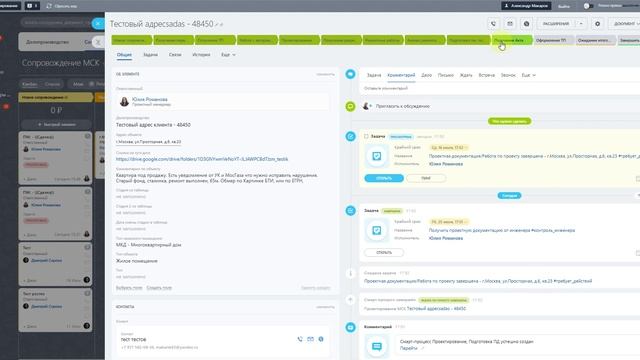Image resolution: width=640 pixels, height=360 pixels.
Task: Click Пригласить к обсуждению text
Action: click(402, 106)
